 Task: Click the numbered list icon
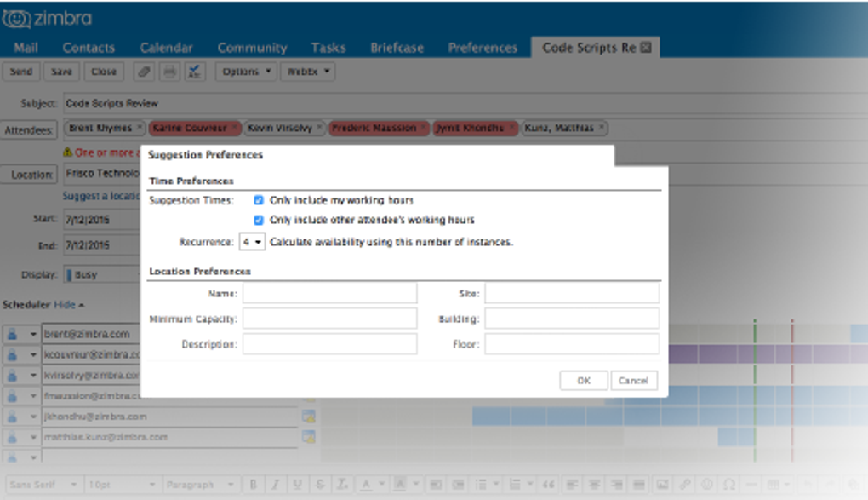(x=515, y=485)
